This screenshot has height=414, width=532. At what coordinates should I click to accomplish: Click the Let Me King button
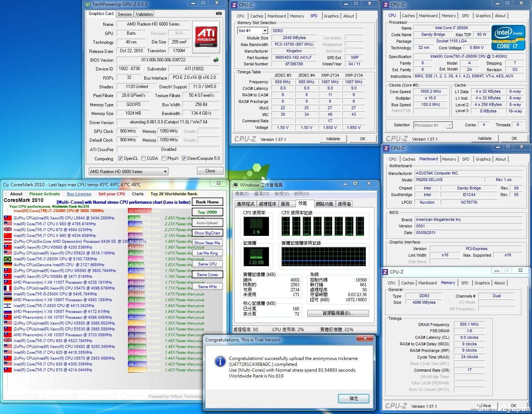tap(207, 253)
